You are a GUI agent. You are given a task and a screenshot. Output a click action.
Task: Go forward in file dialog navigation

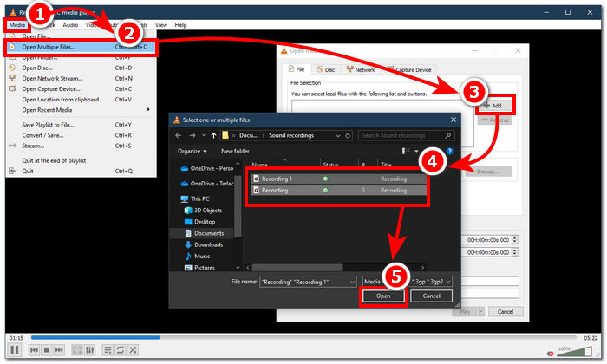click(x=193, y=135)
